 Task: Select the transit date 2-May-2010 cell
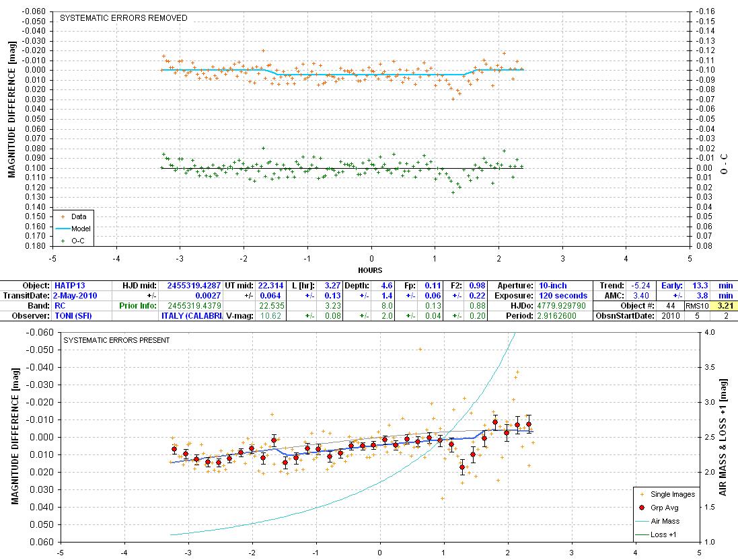tap(75, 296)
